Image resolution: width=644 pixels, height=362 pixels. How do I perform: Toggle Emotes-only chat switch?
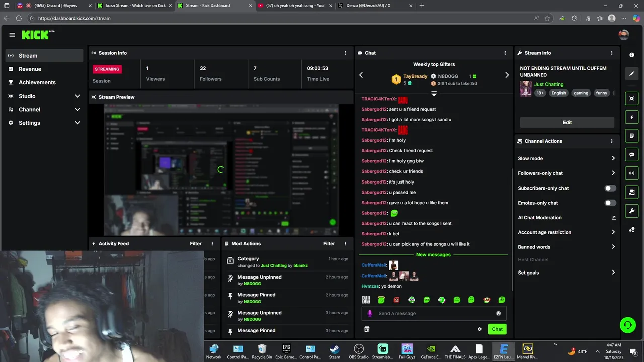click(610, 203)
